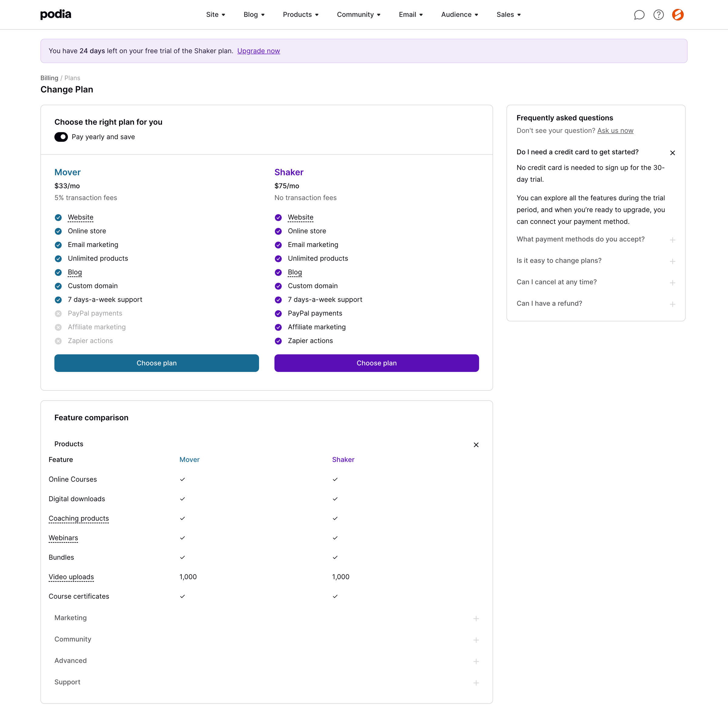
Task: Click the Video uploads feature label
Action: 71,577
